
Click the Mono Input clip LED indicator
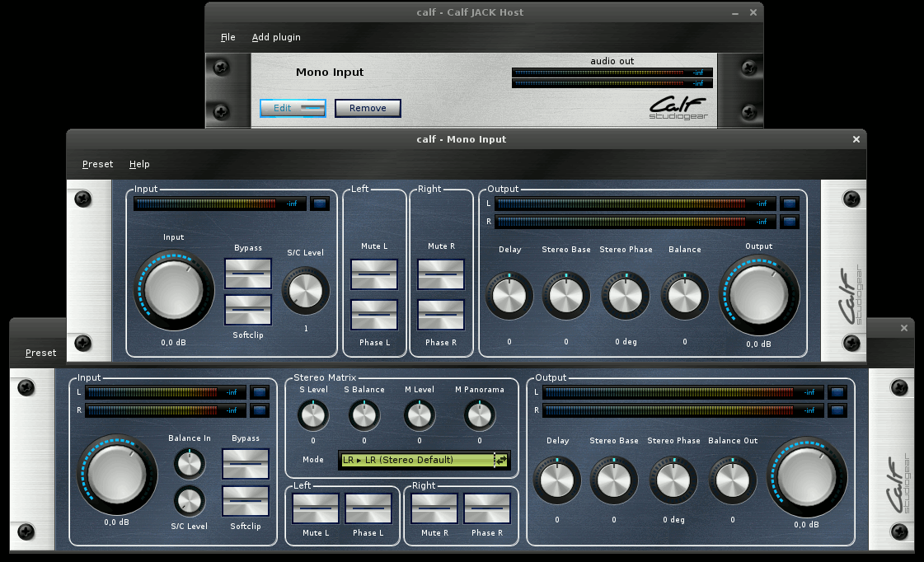pos(319,204)
